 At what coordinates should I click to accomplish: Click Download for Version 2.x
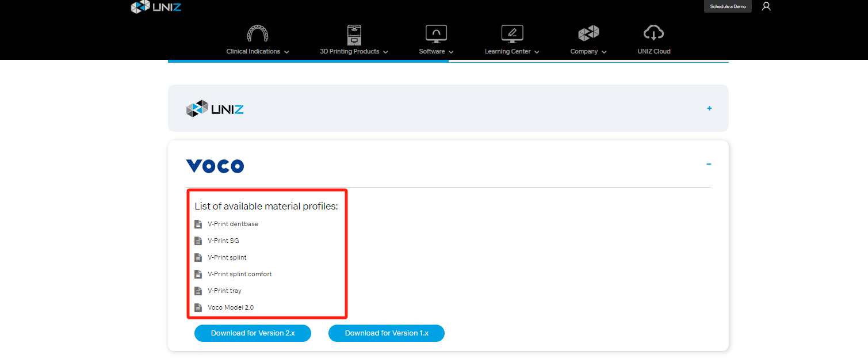coord(253,333)
